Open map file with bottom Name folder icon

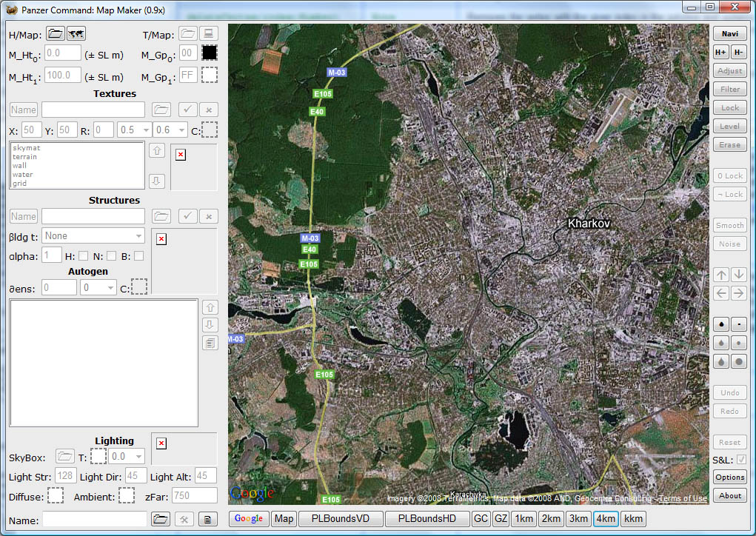(161, 520)
